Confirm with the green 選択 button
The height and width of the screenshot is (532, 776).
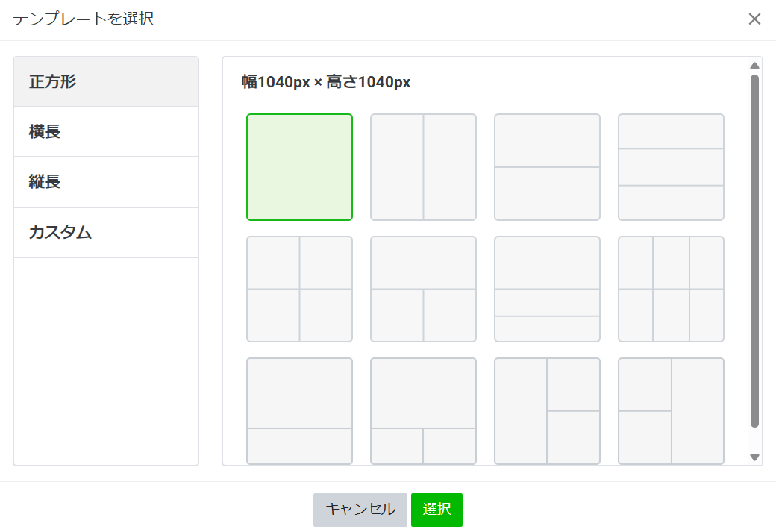pyautogui.click(x=436, y=510)
